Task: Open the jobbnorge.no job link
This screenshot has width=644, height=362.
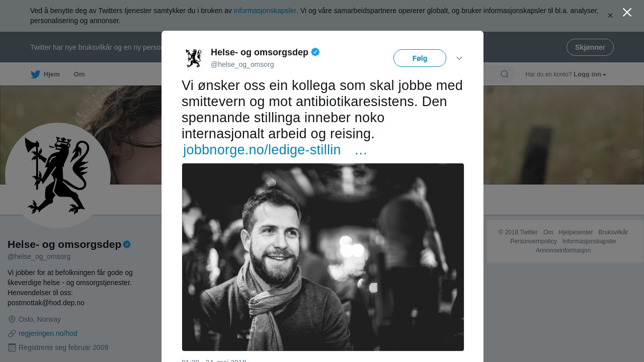Action: point(262,150)
